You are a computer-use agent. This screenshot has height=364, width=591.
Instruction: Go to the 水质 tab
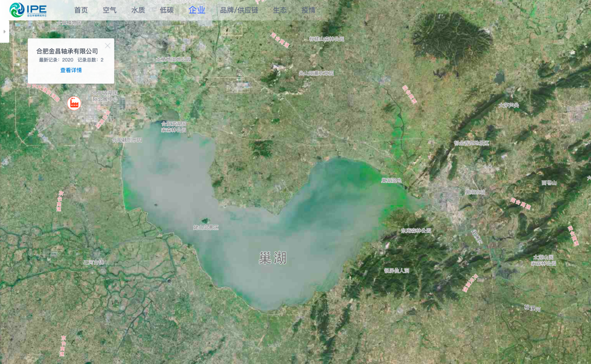[138, 10]
